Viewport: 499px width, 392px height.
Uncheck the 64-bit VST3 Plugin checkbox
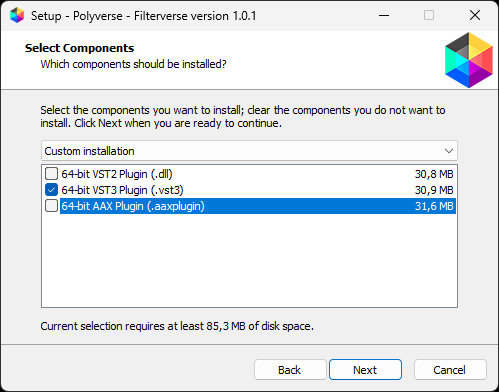(x=51, y=190)
